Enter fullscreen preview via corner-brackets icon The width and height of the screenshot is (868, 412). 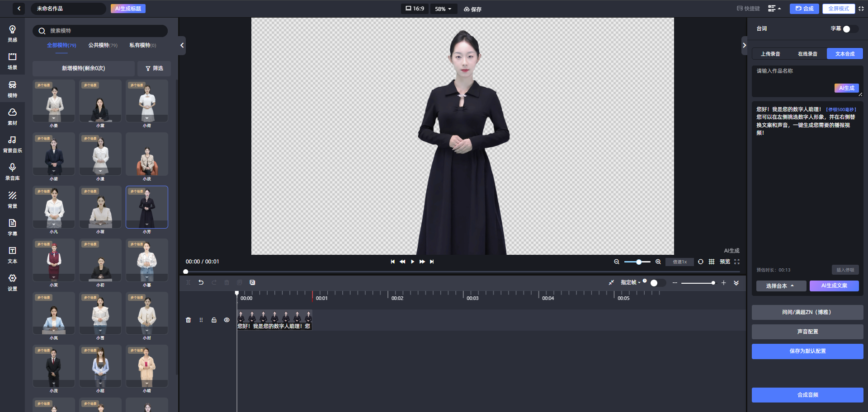(737, 262)
